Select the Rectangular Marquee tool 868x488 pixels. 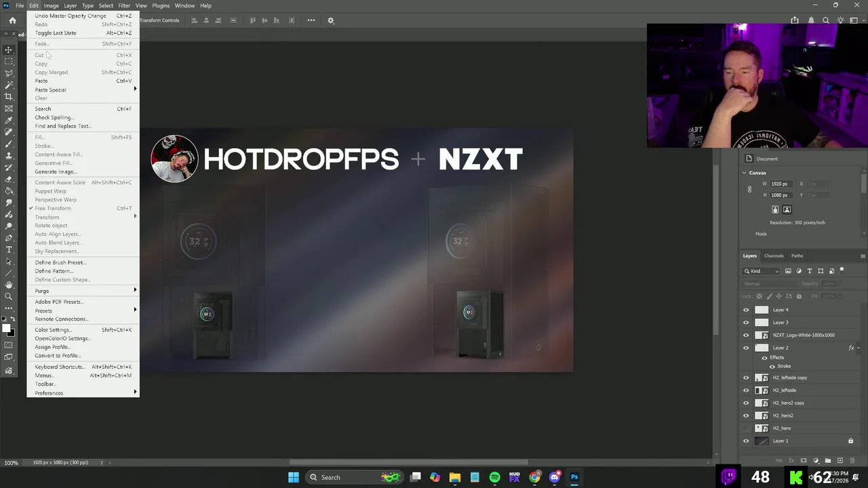[x=9, y=61]
